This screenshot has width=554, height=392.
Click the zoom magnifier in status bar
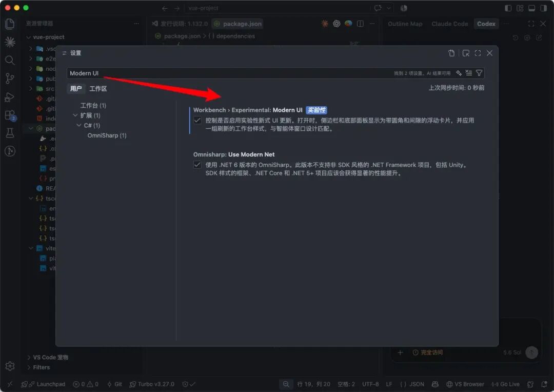point(286,384)
